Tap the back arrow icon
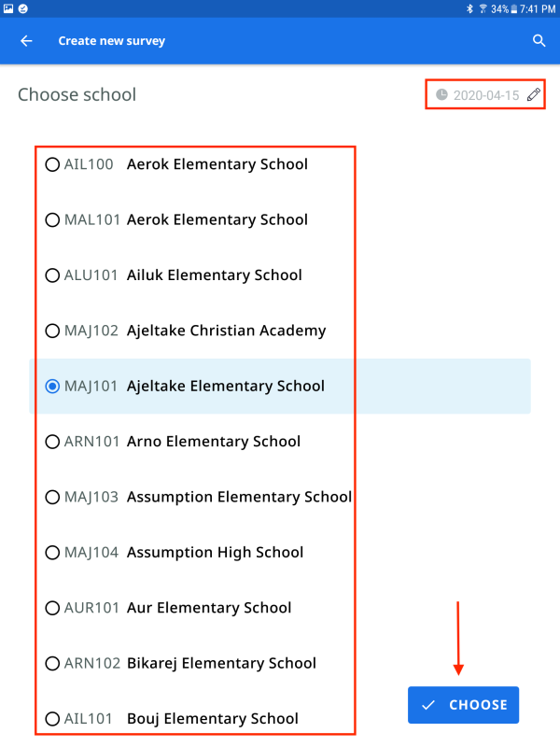The height and width of the screenshot is (747, 560). click(26, 41)
